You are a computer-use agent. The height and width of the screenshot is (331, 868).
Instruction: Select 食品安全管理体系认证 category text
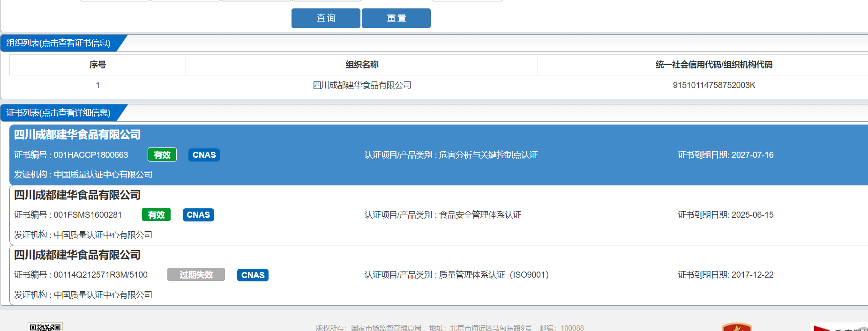480,215
